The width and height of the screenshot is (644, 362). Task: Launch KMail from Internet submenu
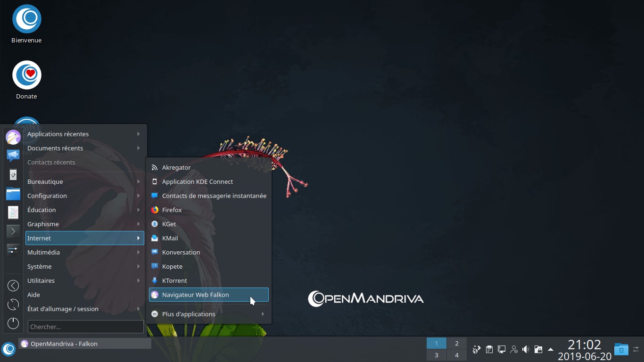click(209, 238)
